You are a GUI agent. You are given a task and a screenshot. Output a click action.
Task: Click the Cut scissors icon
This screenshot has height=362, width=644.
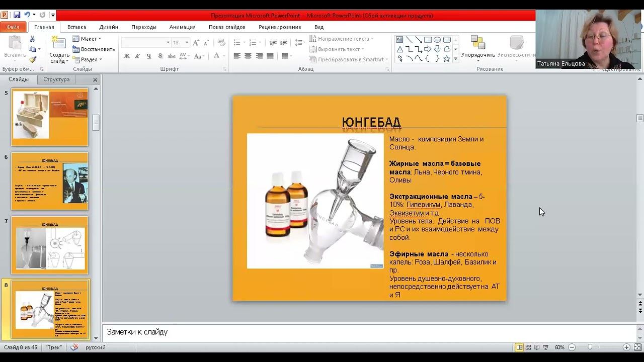(x=32, y=39)
